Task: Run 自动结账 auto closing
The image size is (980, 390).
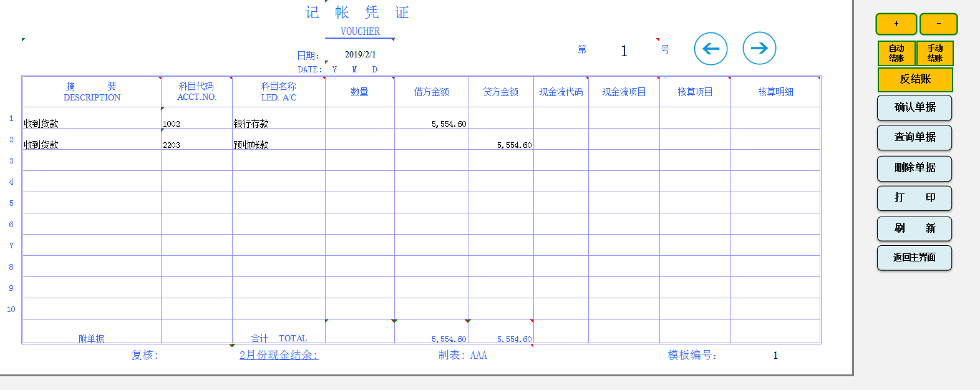Action: 896,53
